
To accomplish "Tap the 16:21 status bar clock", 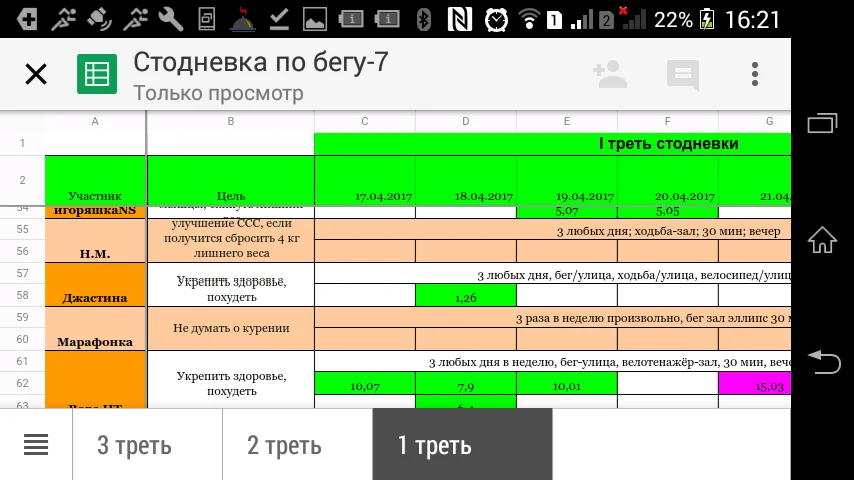I will tap(753, 20).
